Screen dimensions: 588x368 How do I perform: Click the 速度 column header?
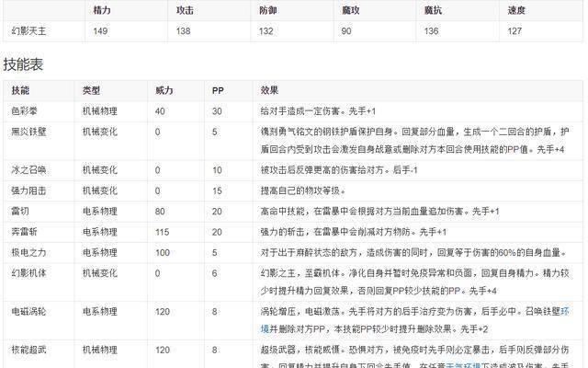click(516, 10)
